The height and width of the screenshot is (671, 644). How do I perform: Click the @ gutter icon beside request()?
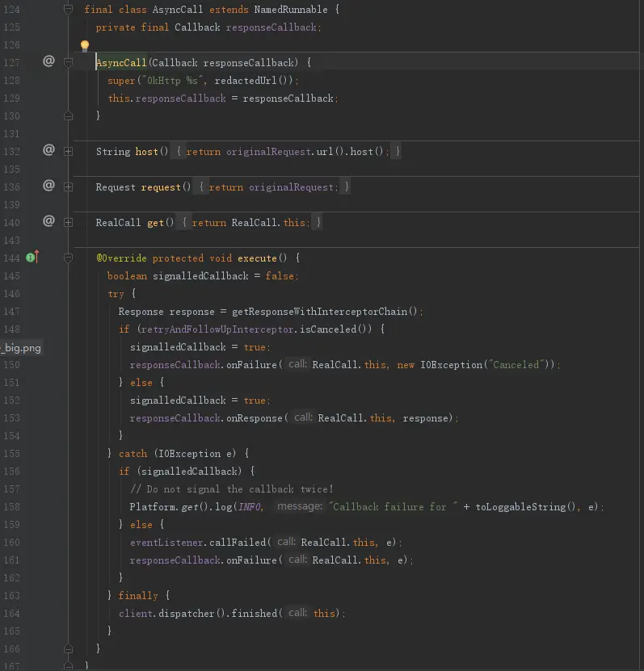pos(48,185)
